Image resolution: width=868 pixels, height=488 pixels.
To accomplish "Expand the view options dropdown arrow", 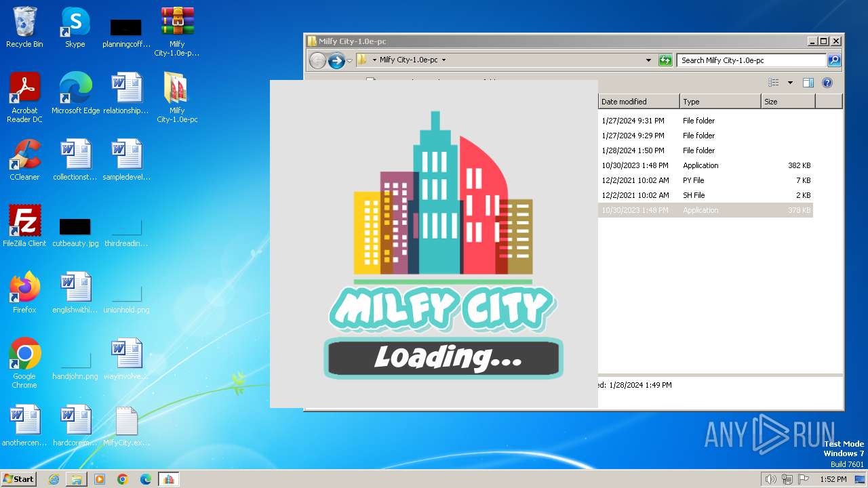I will [x=790, y=83].
